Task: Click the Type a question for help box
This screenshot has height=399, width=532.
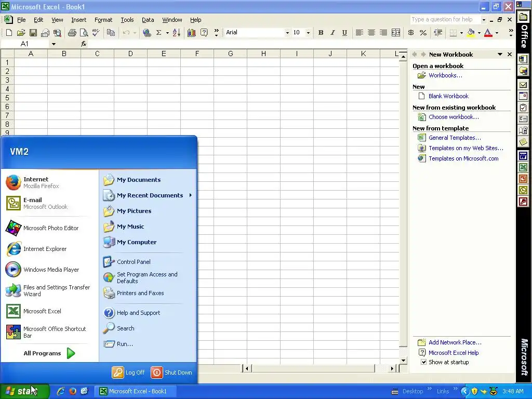Action: click(x=445, y=19)
